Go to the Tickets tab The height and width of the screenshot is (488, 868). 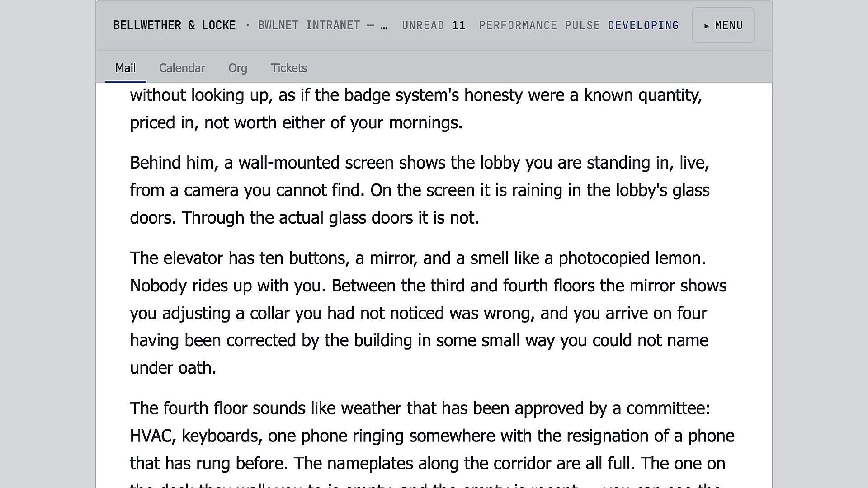point(289,68)
